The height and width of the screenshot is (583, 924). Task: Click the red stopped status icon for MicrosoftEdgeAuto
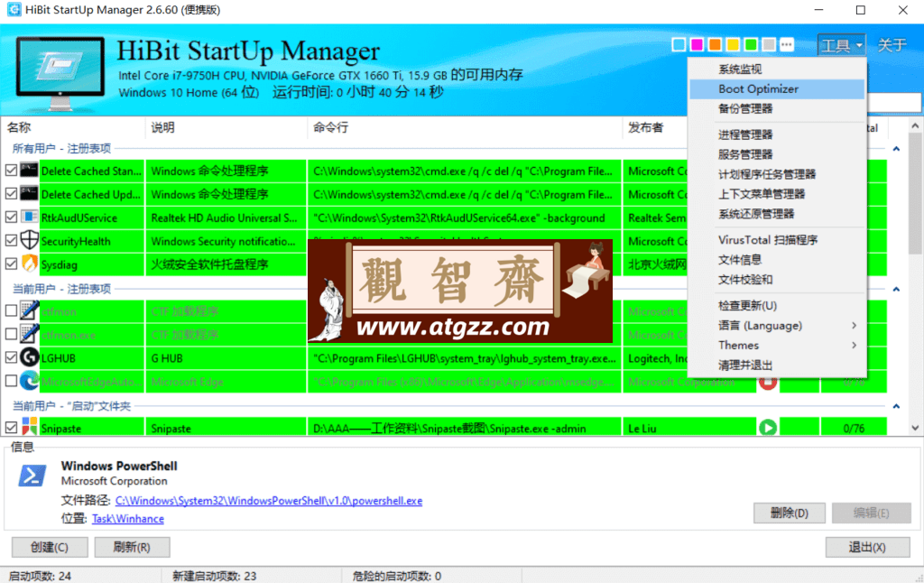pyautogui.click(x=767, y=384)
